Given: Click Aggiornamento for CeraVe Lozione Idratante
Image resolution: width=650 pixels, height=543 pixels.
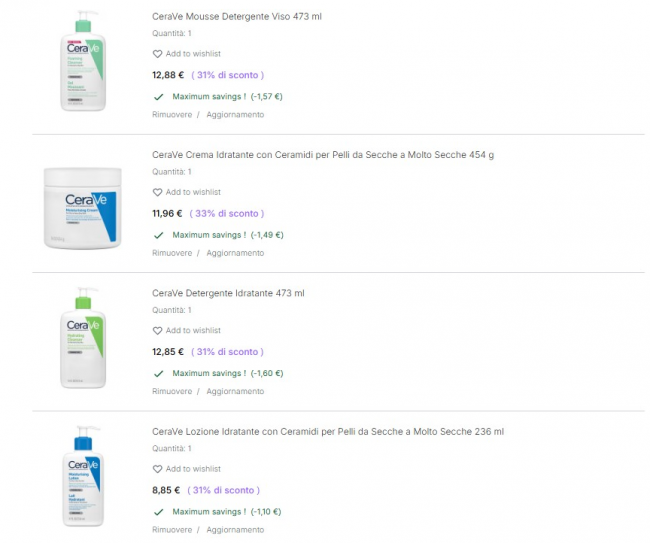Looking at the screenshot, I should (235, 530).
